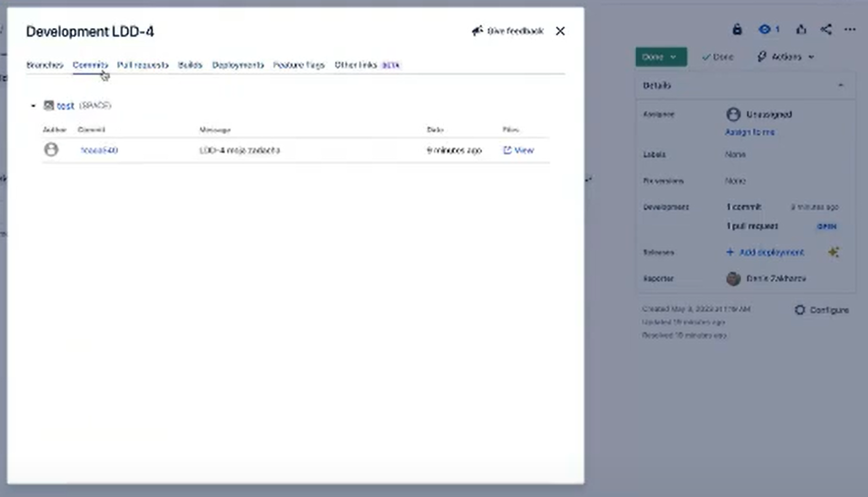Open the share options icon
868x497 pixels.
click(x=827, y=30)
